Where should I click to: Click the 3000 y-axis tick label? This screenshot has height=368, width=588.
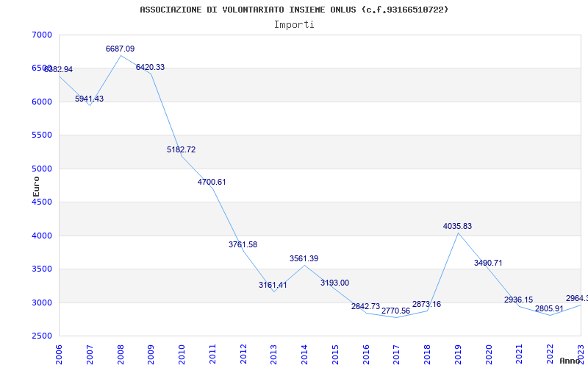coord(40,302)
